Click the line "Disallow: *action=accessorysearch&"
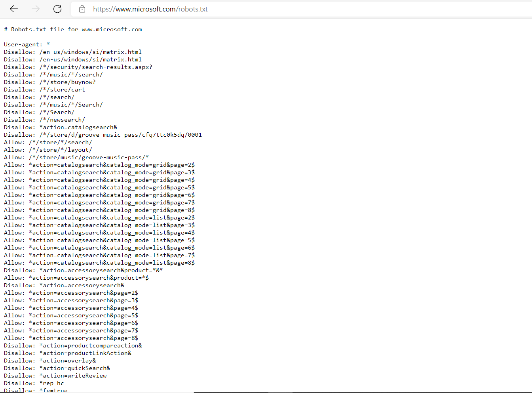The image size is (532, 393). coord(64,285)
